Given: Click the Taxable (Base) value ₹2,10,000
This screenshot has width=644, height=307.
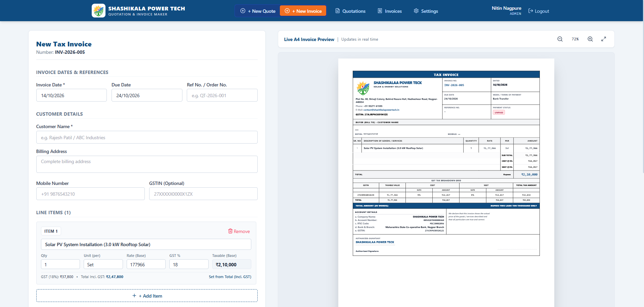Looking at the screenshot, I should (232, 264).
